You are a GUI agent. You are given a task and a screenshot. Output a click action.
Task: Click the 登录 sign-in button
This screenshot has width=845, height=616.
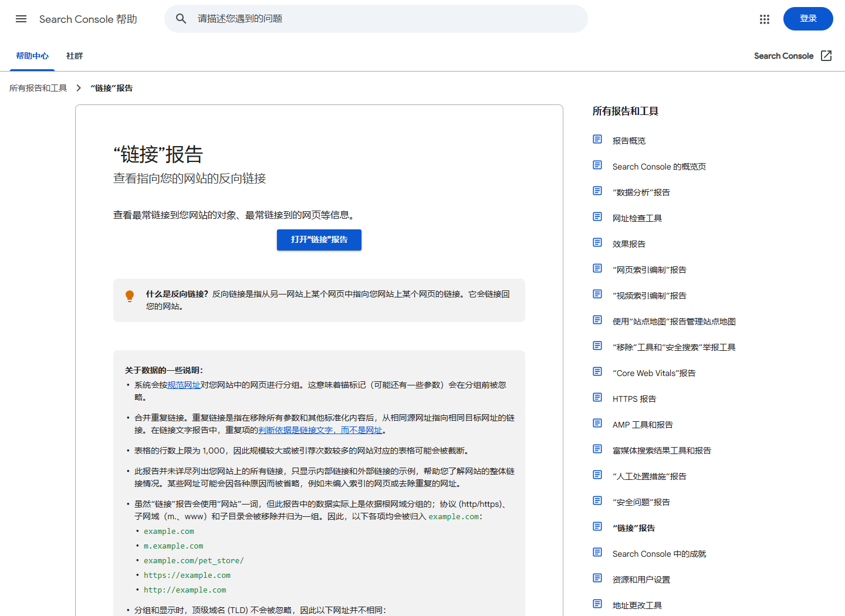click(x=808, y=19)
